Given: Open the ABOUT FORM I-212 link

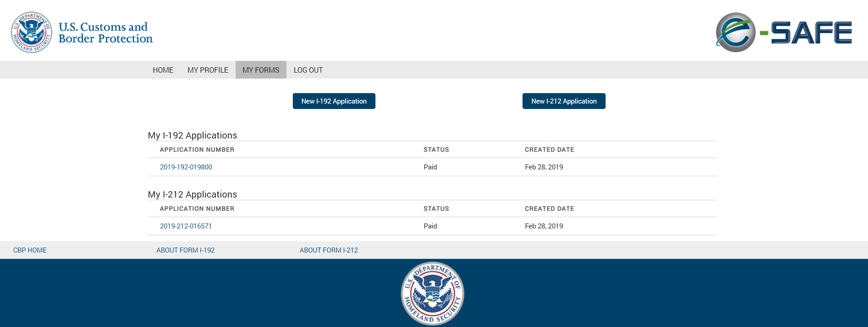Looking at the screenshot, I should [329, 250].
